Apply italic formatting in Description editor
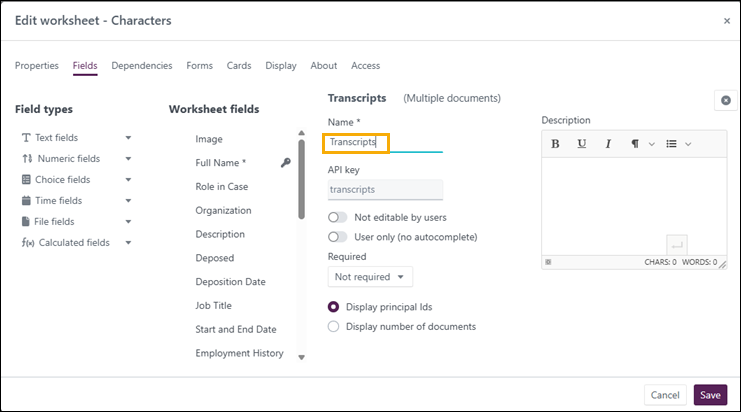The width and height of the screenshot is (741, 412). (x=608, y=144)
